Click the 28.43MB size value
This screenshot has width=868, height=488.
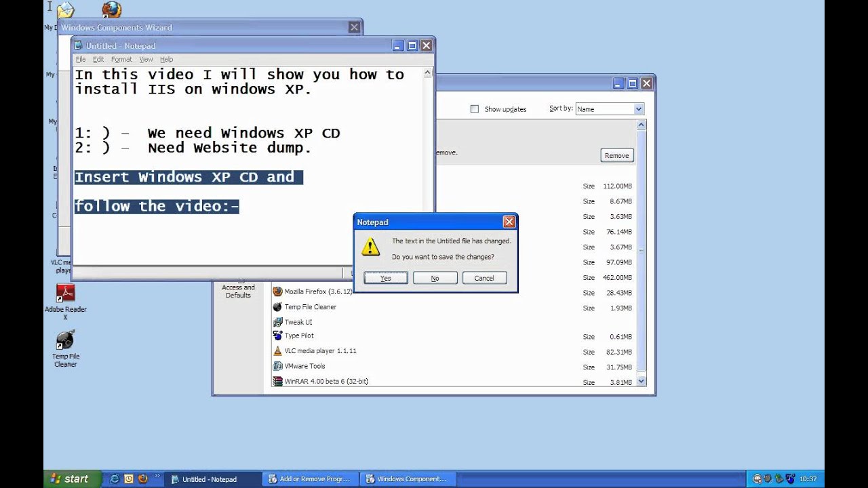click(x=619, y=293)
